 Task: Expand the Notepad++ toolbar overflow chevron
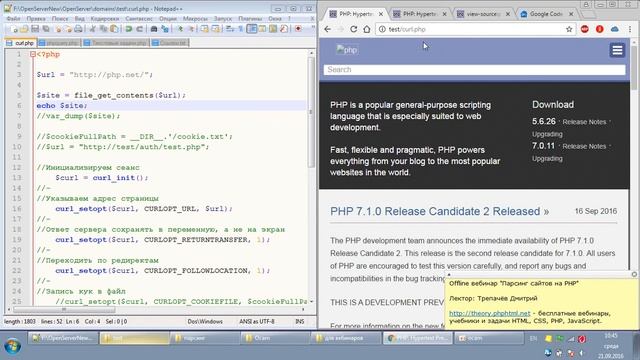tap(313, 28)
